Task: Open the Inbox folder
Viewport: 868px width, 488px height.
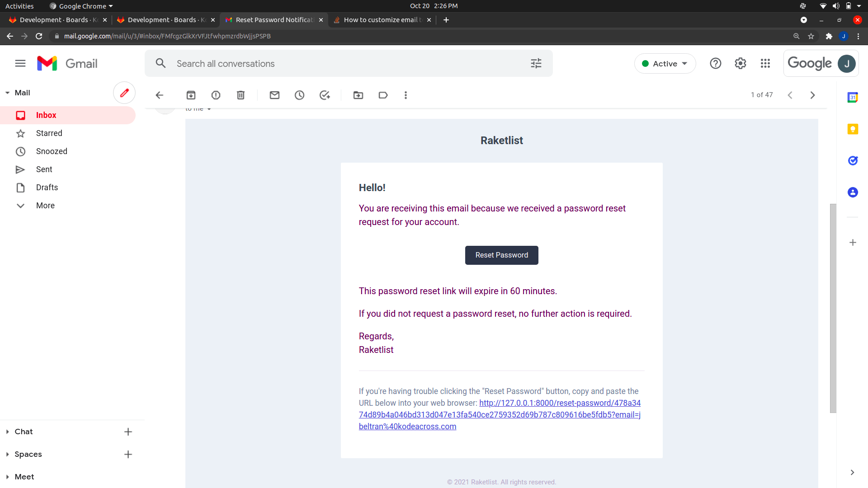Action: tap(68, 115)
